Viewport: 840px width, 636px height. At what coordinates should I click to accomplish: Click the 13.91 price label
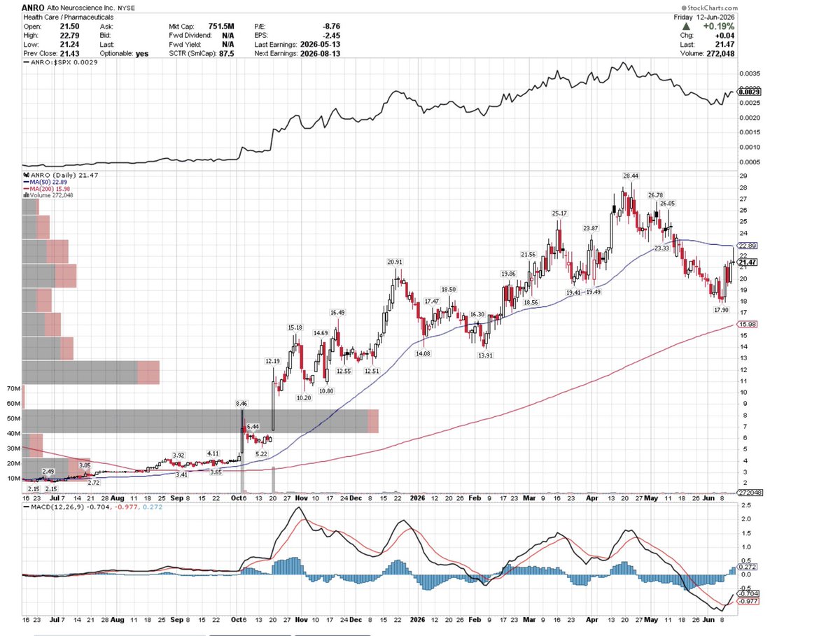tap(484, 355)
